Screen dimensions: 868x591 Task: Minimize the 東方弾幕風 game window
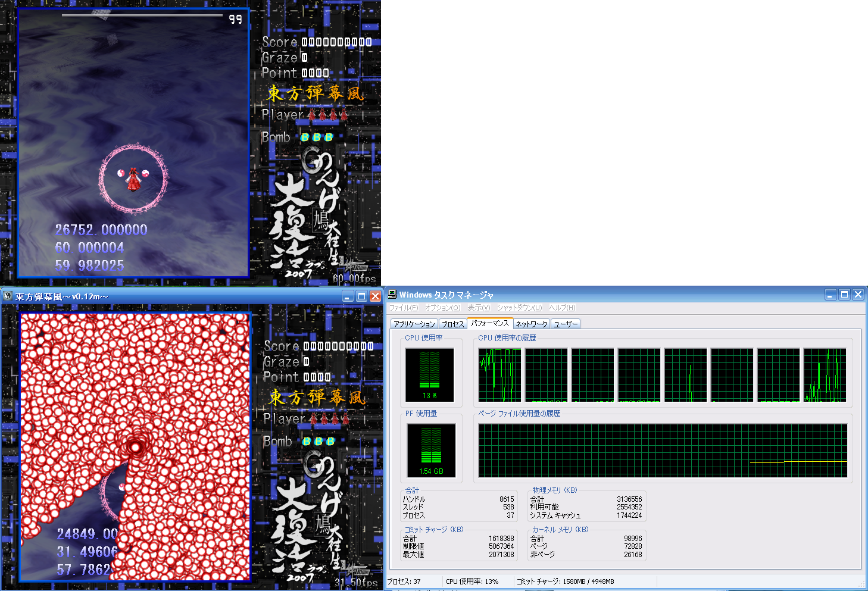[x=348, y=296]
